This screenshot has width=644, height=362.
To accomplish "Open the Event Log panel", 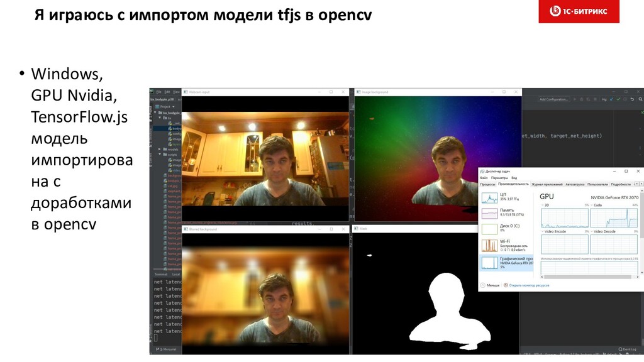I will coord(627,349).
